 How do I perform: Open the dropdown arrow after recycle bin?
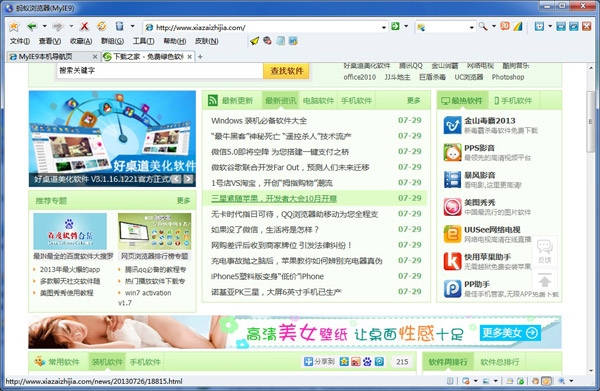tap(132, 26)
